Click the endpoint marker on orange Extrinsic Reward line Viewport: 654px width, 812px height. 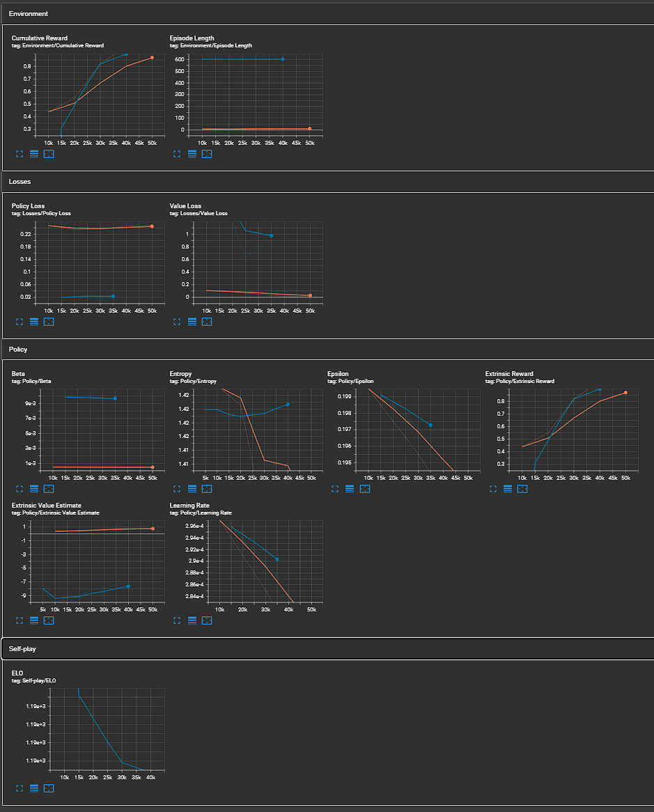625,393
